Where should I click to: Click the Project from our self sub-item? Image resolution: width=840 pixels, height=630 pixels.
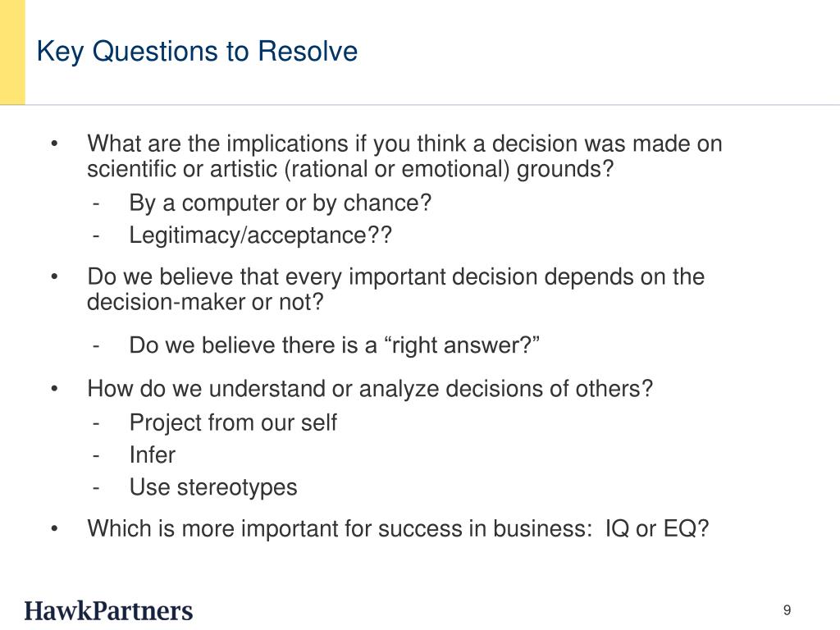233,422
